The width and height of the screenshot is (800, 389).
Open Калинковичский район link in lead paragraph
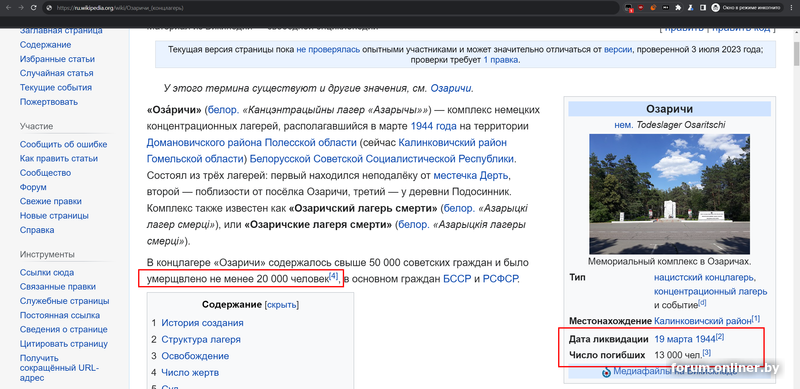(453, 142)
